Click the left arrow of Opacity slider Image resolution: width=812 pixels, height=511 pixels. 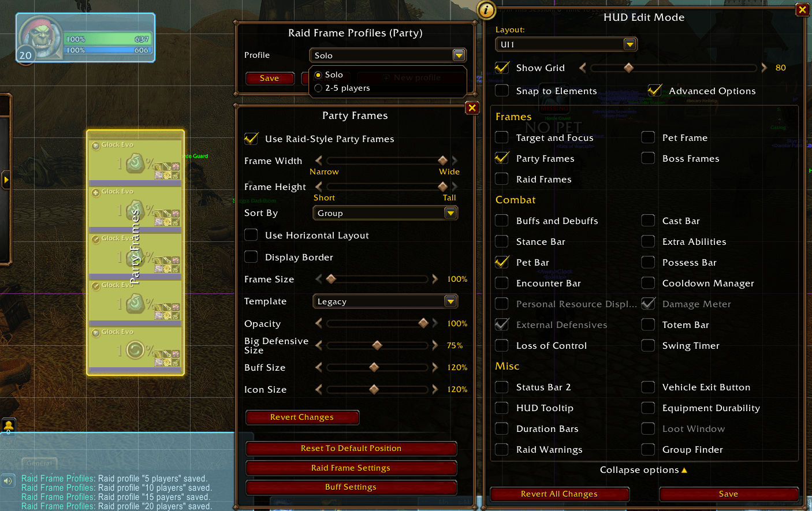click(319, 323)
